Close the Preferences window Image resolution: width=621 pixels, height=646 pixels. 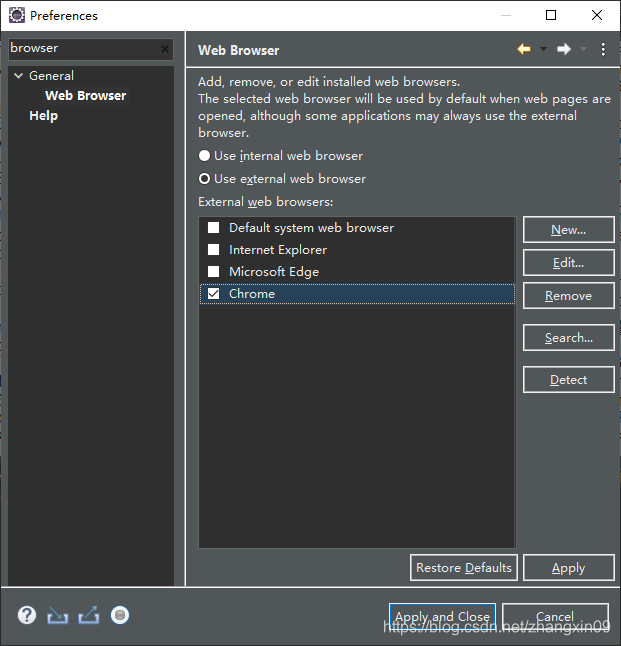coord(597,15)
